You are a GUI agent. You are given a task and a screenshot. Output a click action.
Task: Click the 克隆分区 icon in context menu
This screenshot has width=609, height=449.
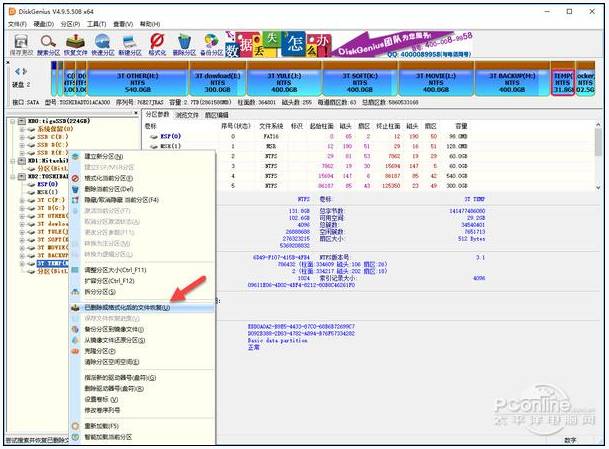coord(75,351)
